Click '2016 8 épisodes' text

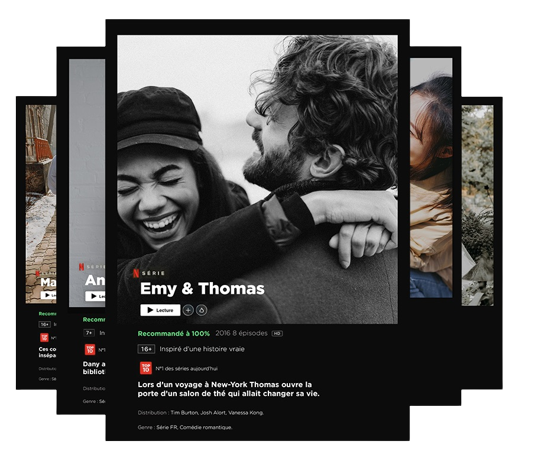click(242, 333)
